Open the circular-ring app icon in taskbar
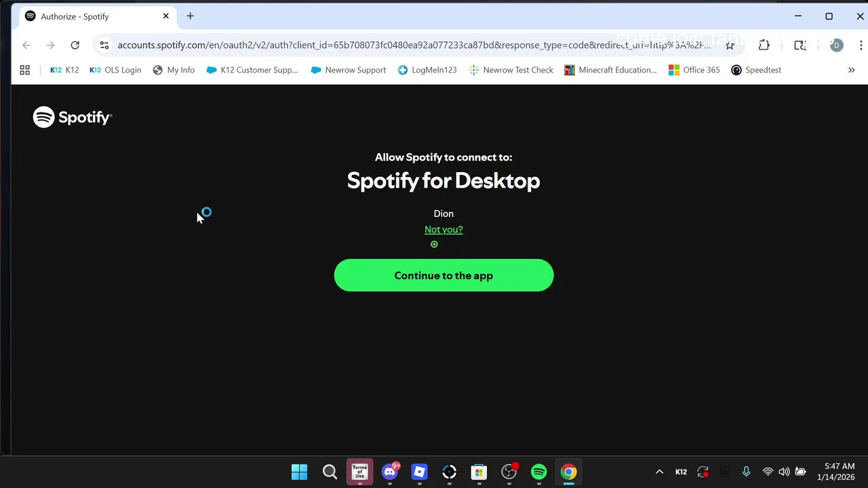 (450, 472)
